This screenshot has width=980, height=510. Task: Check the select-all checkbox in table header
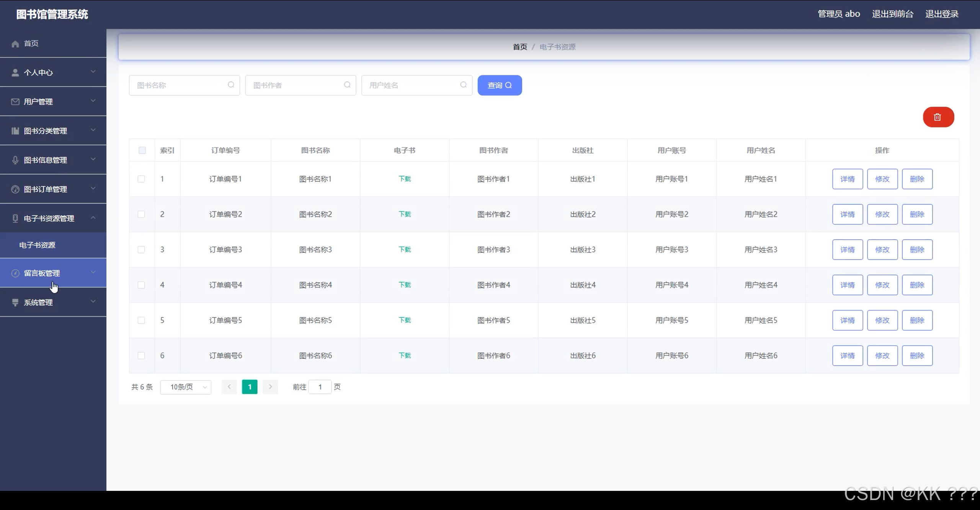click(x=142, y=150)
